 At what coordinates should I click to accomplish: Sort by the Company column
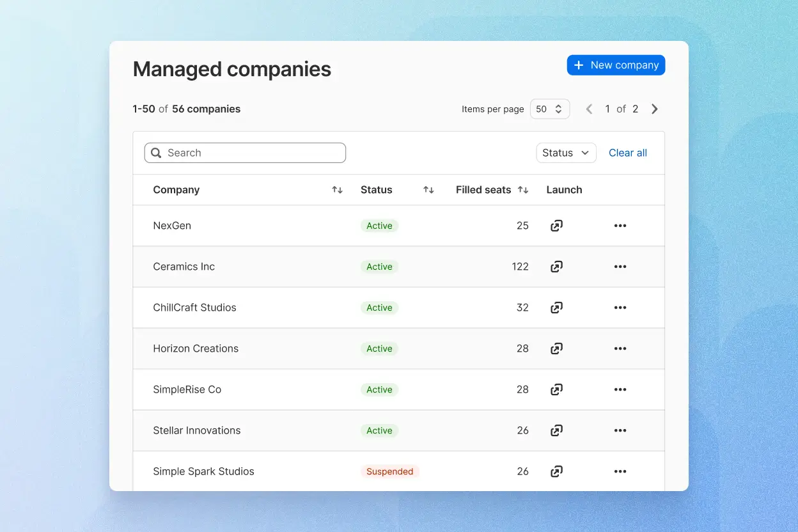tap(337, 190)
